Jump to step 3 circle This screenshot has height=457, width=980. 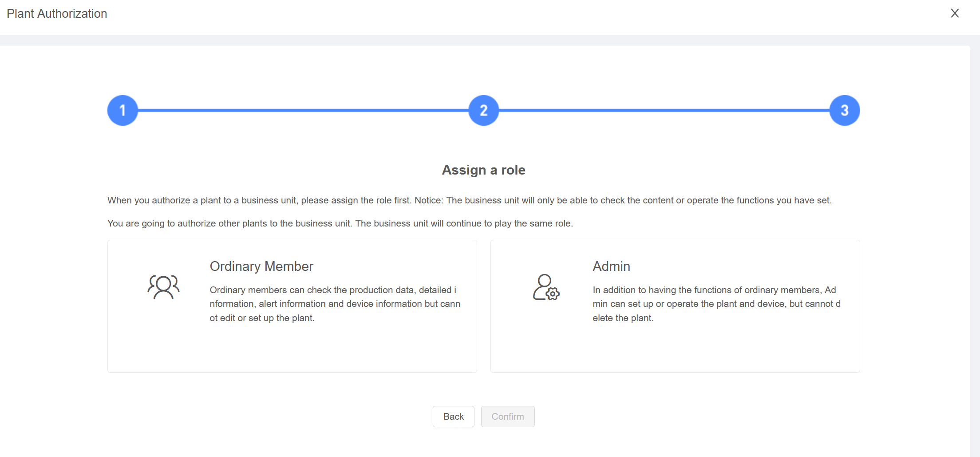[844, 111]
